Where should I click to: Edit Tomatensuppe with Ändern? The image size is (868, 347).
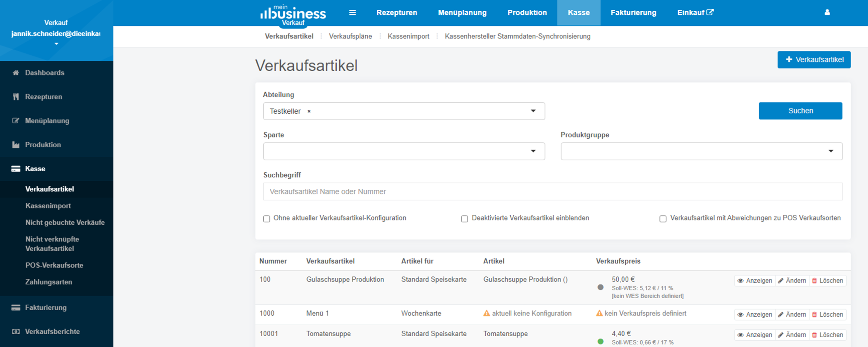click(792, 335)
